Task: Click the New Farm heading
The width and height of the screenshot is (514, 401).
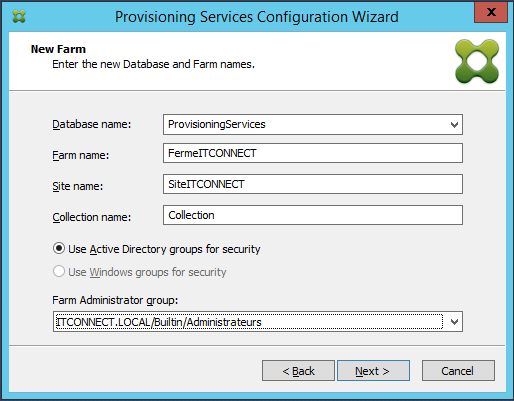Action: tap(58, 49)
